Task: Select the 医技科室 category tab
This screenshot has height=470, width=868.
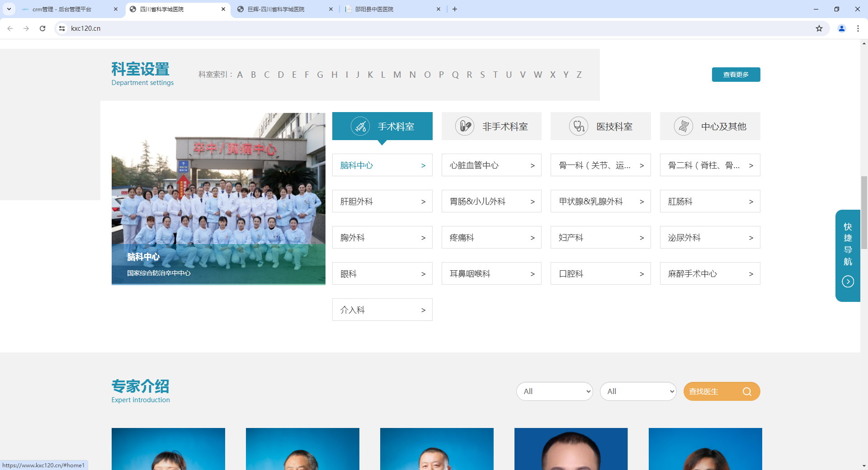Action: [x=601, y=126]
